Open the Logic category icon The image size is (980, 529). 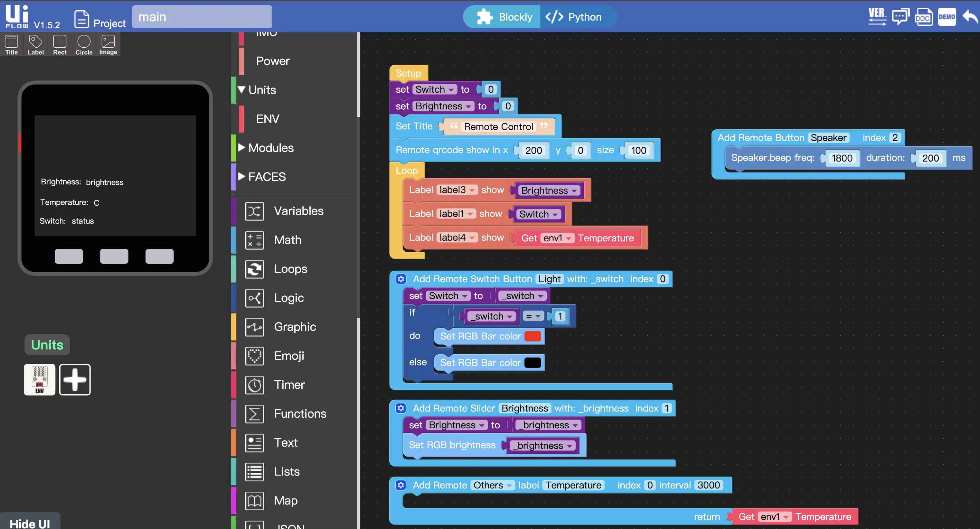pyautogui.click(x=255, y=298)
